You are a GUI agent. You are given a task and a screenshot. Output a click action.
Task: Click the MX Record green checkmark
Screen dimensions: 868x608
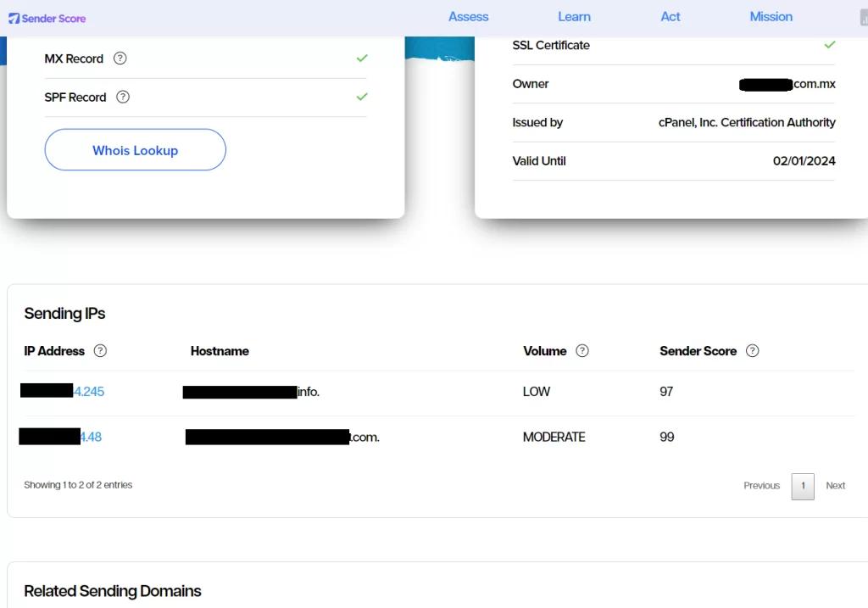[362, 59]
